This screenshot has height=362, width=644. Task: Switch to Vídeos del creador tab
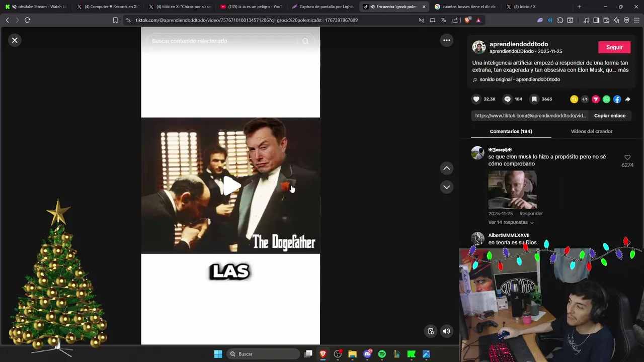coord(591,131)
